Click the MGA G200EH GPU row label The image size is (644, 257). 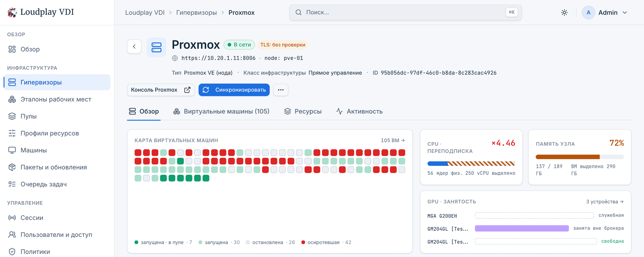(442, 216)
